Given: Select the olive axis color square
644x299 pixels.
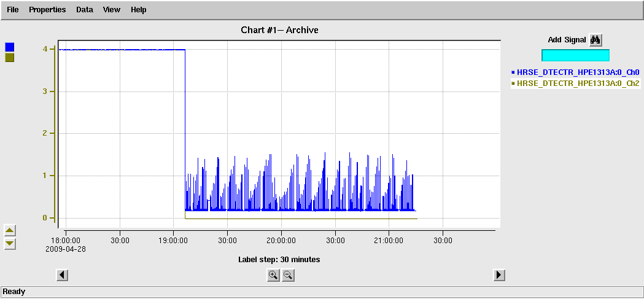Looking at the screenshot, I should 9,58.
